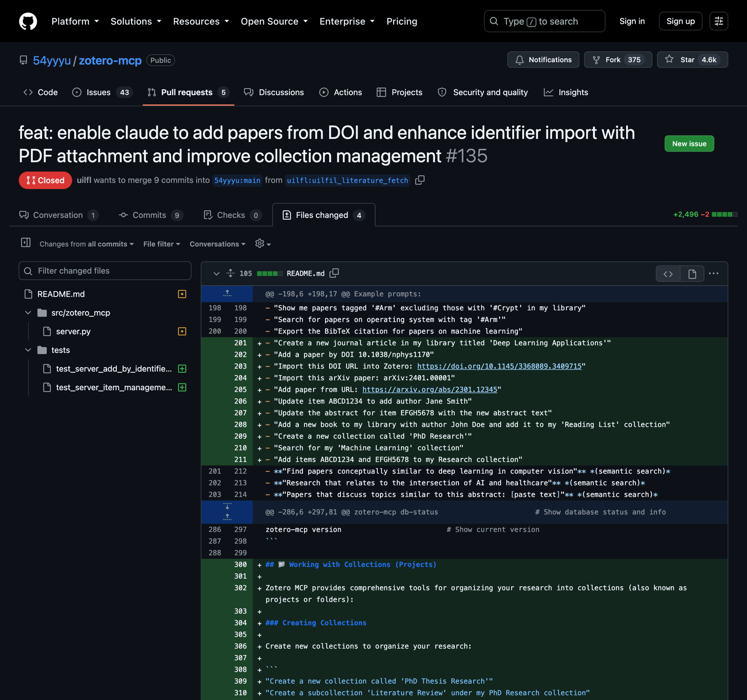The width and height of the screenshot is (747, 700).
Task: Collapse the src/zotero_mcp folder
Action: coord(28,313)
